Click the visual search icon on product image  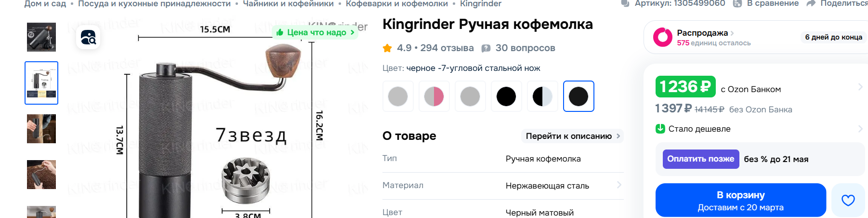(88, 38)
